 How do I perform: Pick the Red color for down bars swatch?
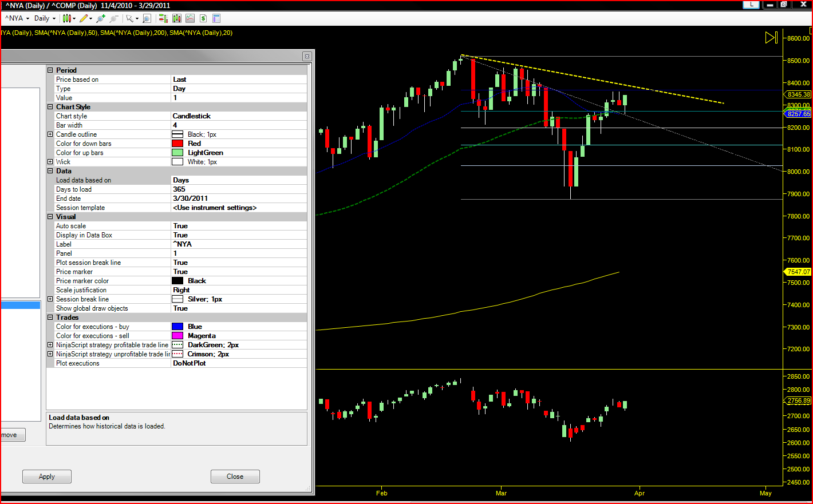[177, 144]
